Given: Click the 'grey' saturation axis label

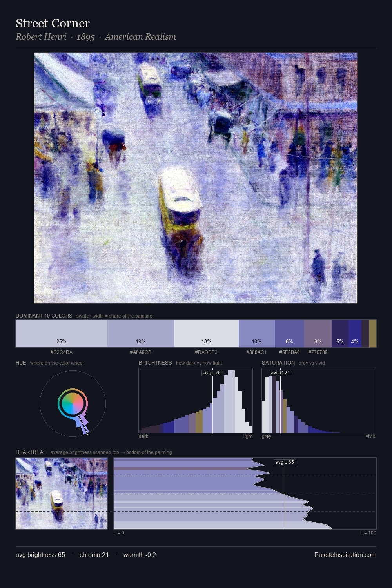Looking at the screenshot, I should [267, 436].
